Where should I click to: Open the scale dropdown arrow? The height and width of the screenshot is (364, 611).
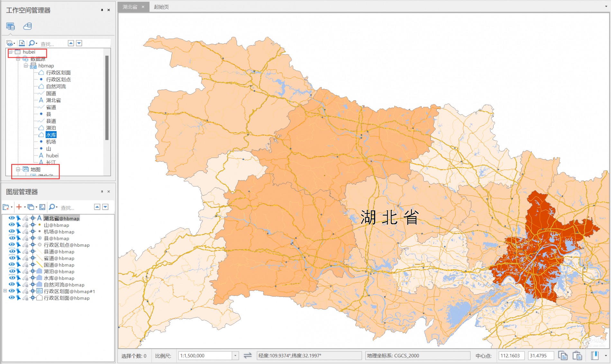[235, 356]
